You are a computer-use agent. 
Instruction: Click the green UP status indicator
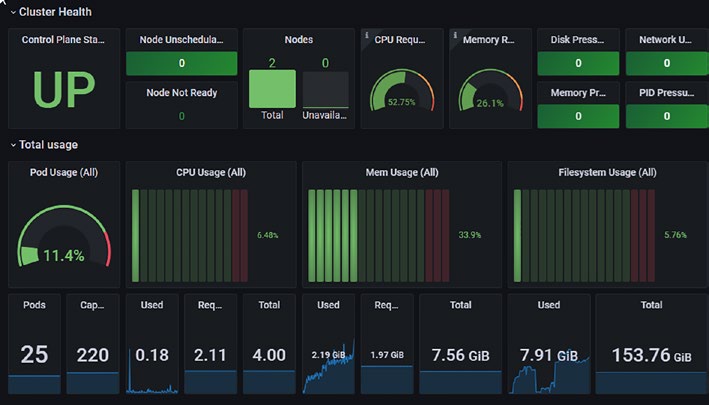[x=64, y=89]
